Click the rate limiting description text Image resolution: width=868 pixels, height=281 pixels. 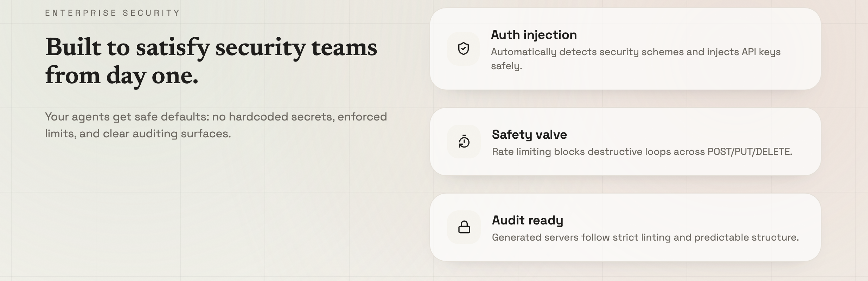pyautogui.click(x=642, y=152)
